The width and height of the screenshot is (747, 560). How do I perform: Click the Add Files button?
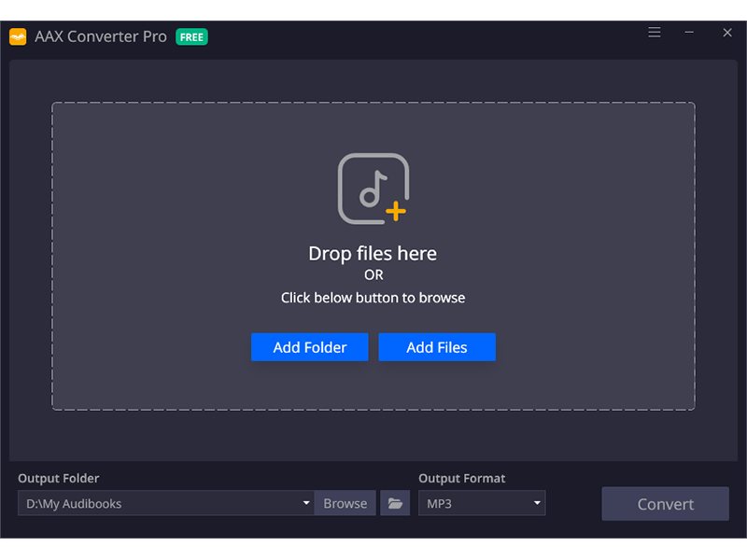[437, 347]
